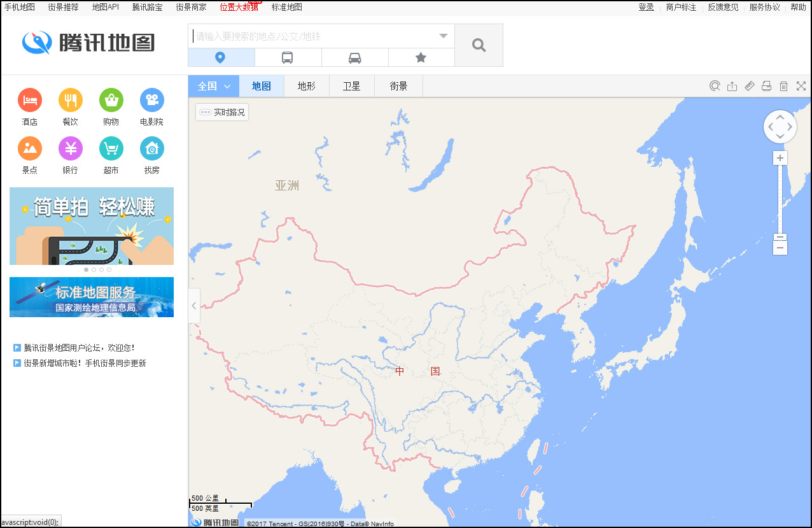Screen dimensions: 812x528
Task: Select the first banner carousel dot
Action: (x=87, y=269)
